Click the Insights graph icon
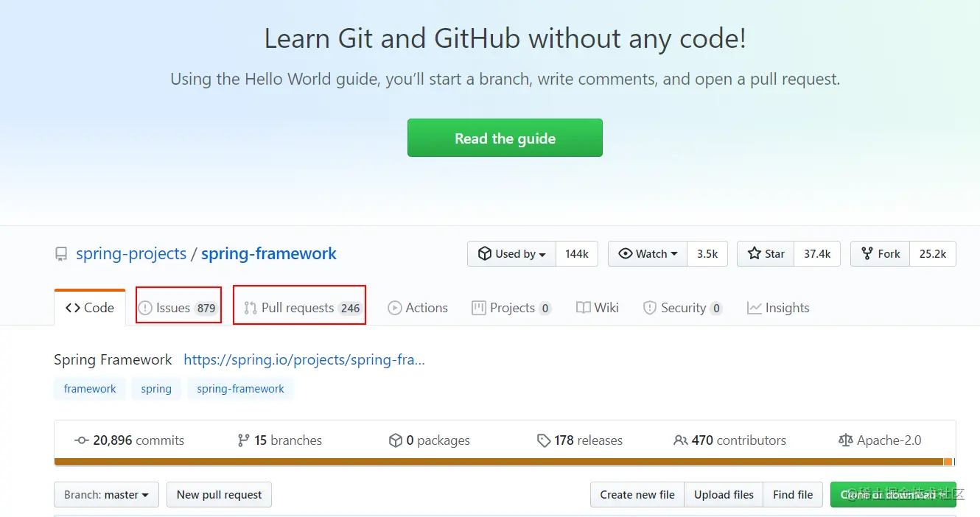This screenshot has width=980, height=517. click(x=754, y=308)
